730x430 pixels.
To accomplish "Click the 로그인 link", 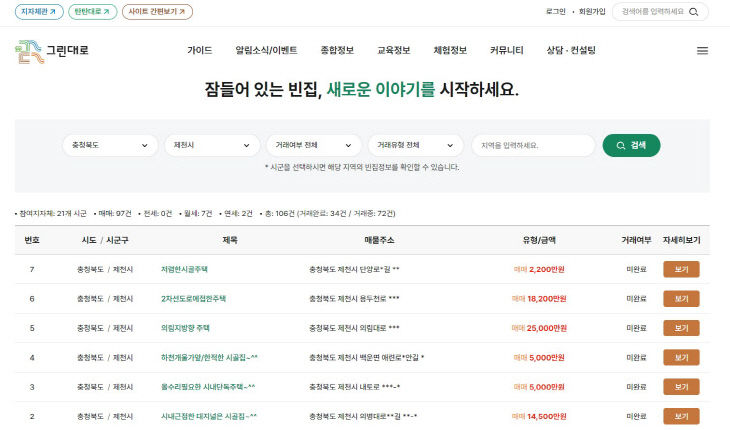I will pyautogui.click(x=555, y=12).
